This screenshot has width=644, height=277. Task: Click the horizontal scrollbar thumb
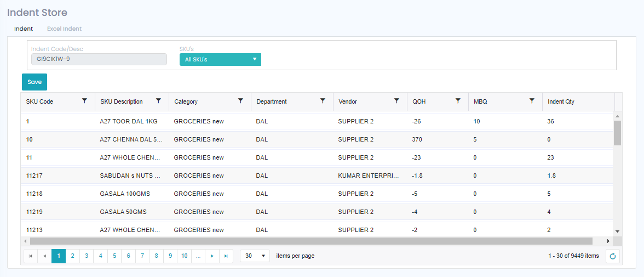tap(311, 241)
